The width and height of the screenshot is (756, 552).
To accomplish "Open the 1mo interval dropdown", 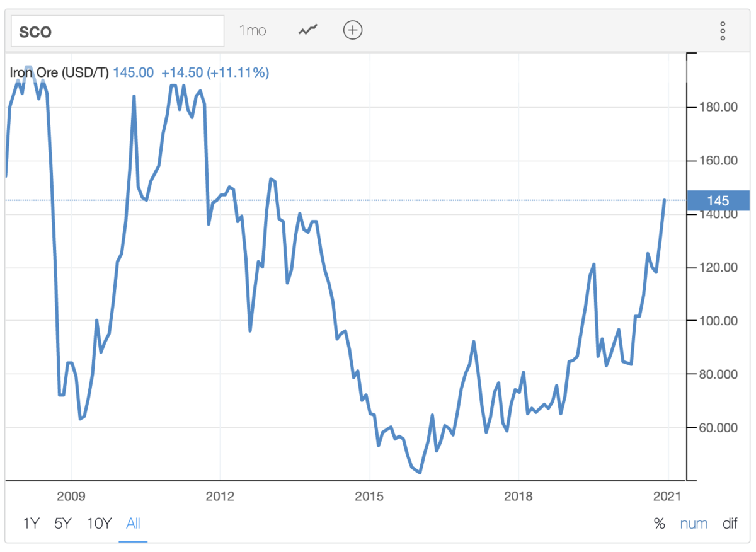I will point(253,30).
